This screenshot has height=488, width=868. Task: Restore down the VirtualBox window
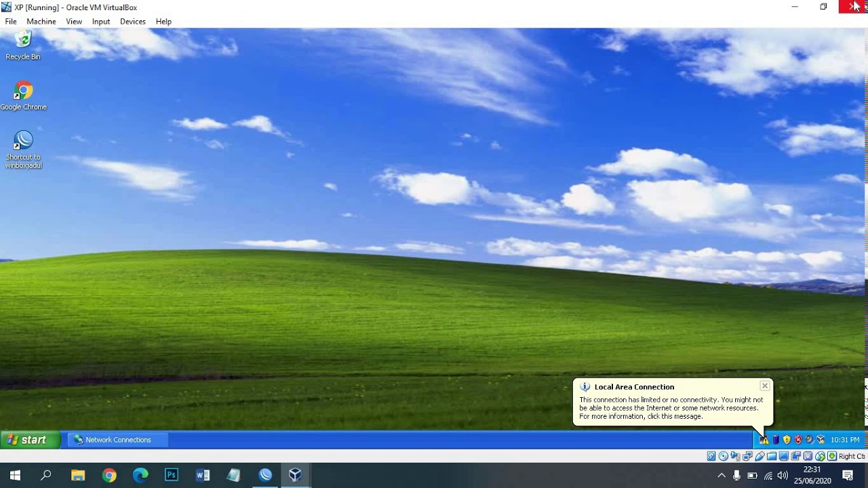823,7
